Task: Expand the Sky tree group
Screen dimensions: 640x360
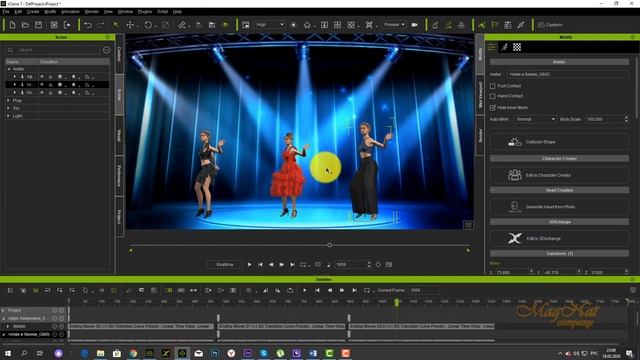Action: click(x=9, y=108)
